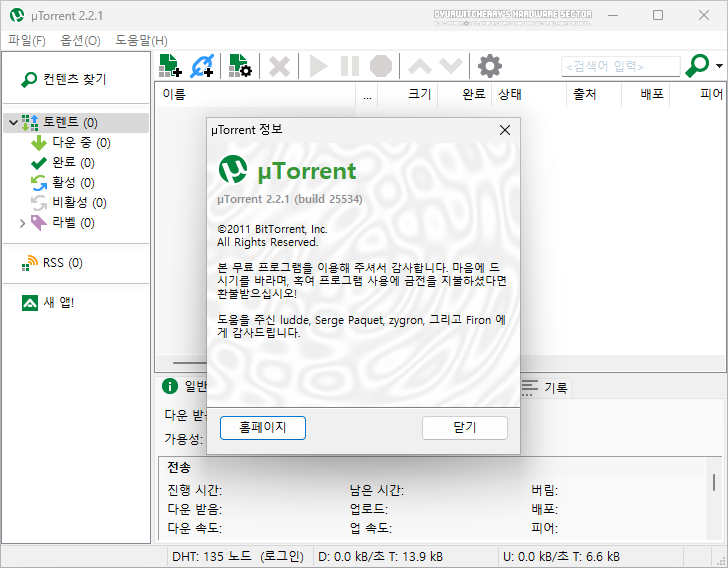Click the 업로드: label

(x=369, y=509)
